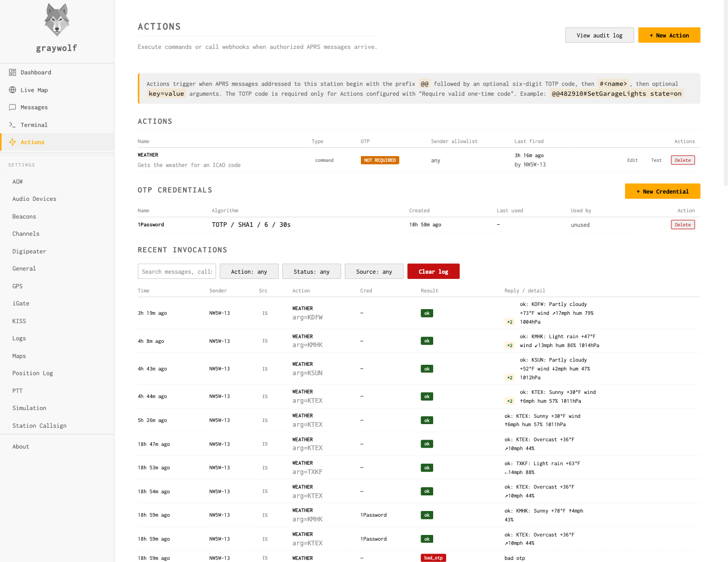Open Audio Devices settings

57,199
